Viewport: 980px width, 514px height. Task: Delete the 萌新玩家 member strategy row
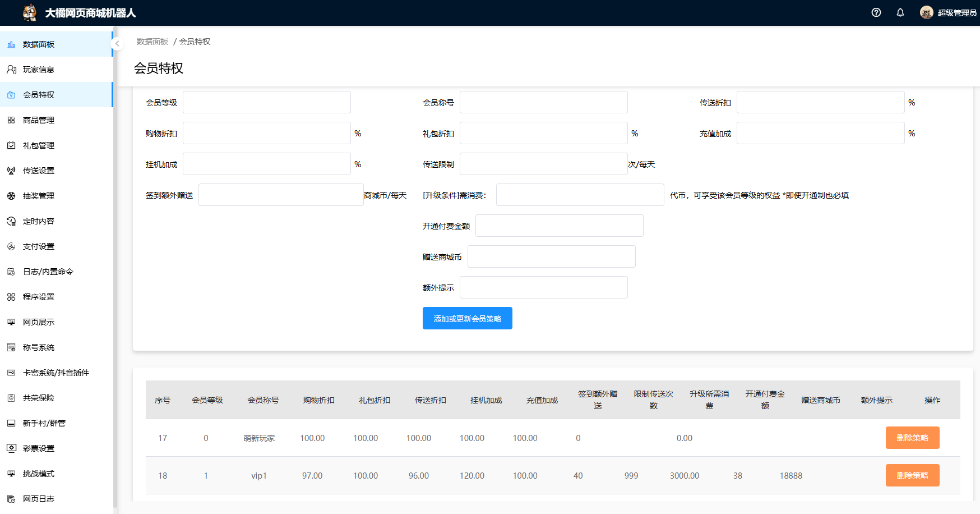click(912, 438)
